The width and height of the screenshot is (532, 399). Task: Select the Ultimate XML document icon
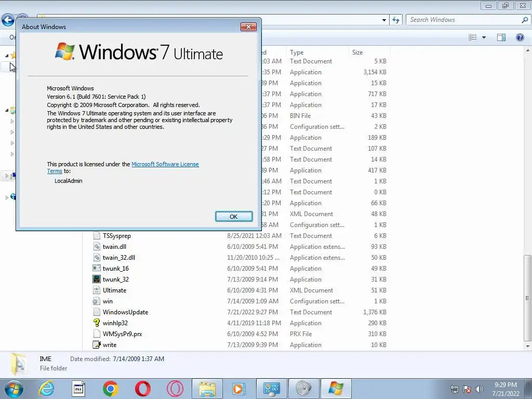click(97, 290)
